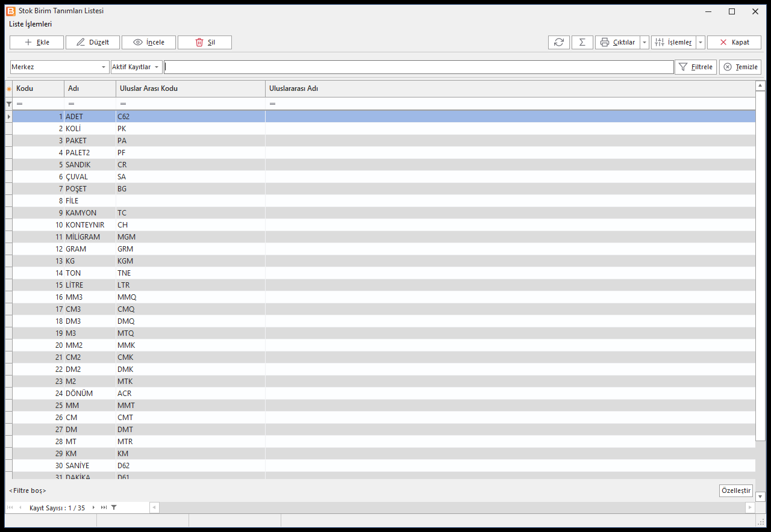Select the KOLİ row
The height and width of the screenshot is (532, 771).
point(384,128)
